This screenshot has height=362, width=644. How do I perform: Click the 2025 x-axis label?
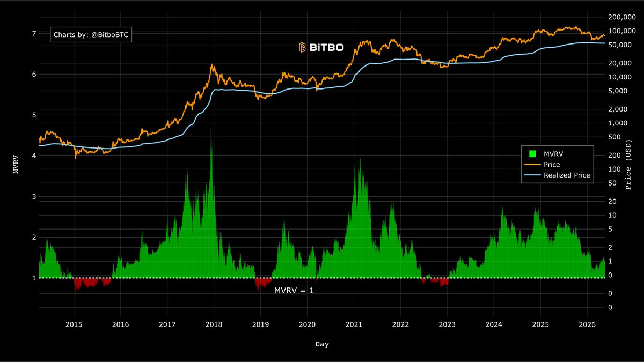(540, 324)
